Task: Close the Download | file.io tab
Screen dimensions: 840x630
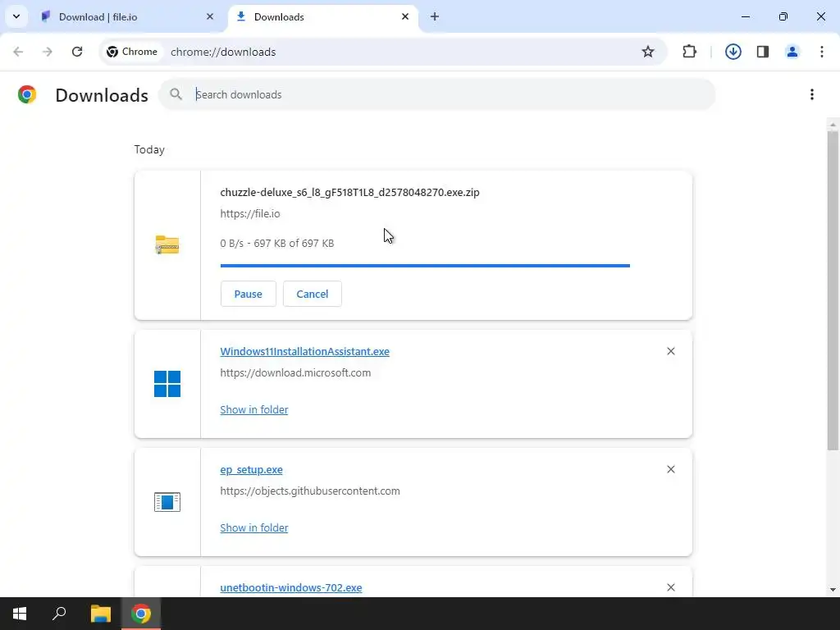Action: coord(210,16)
